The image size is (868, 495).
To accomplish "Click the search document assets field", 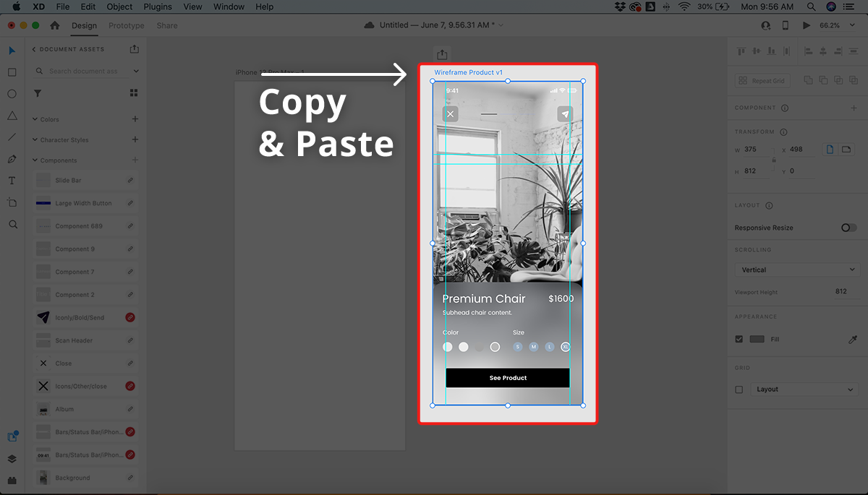I will [83, 71].
